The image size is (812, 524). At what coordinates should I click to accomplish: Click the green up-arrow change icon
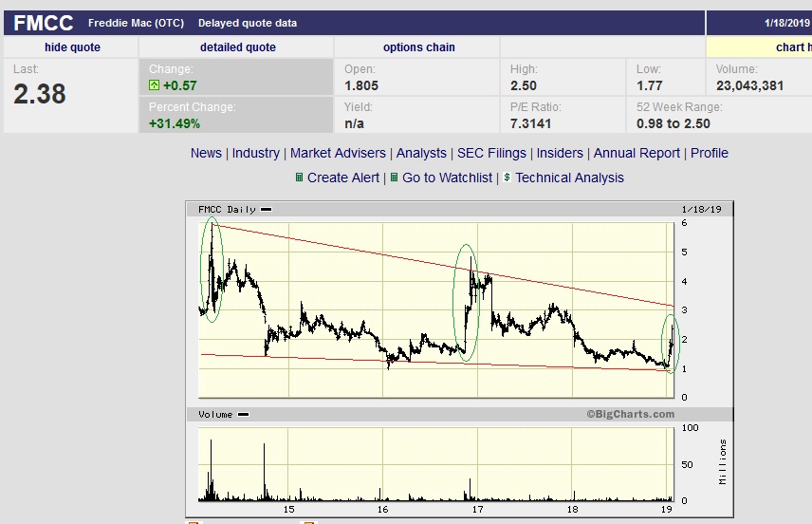coord(154,85)
